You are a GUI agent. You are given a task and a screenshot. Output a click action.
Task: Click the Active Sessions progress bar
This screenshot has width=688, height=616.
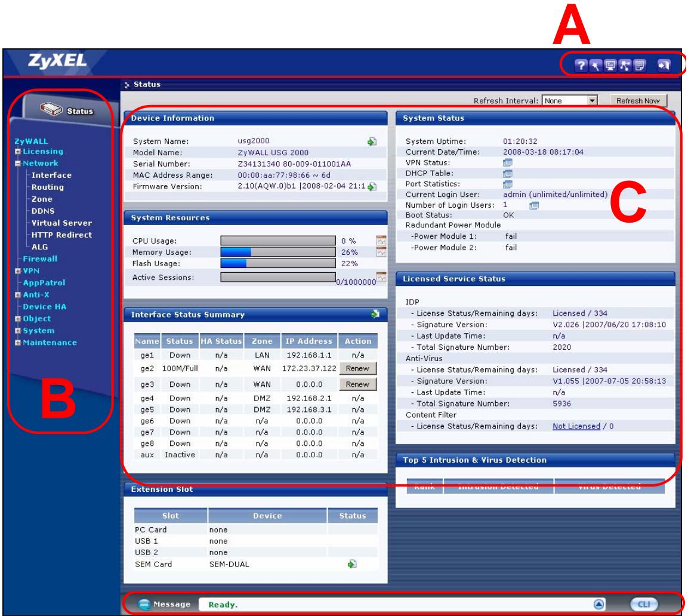click(x=278, y=277)
